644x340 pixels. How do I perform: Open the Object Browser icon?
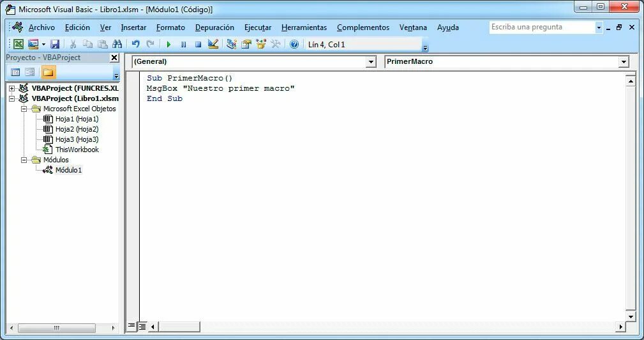click(x=261, y=44)
